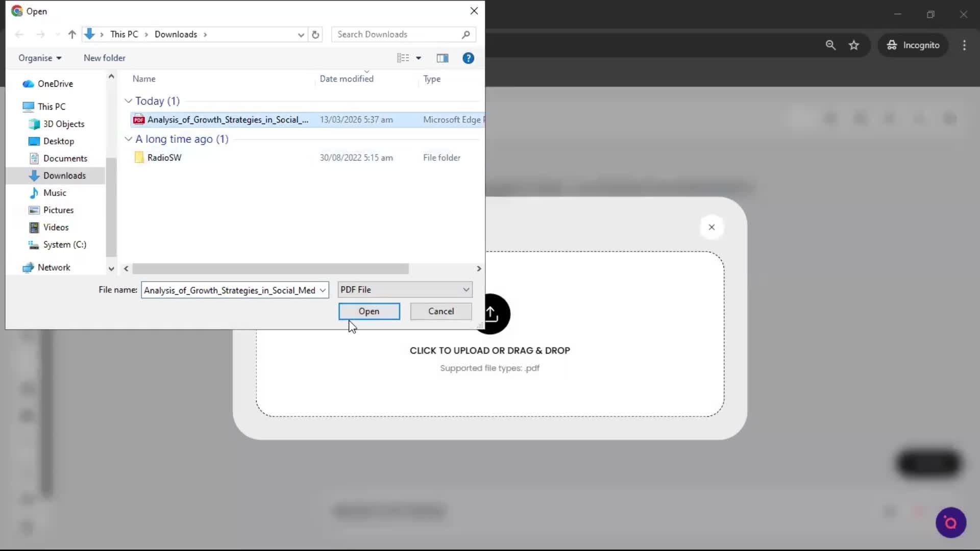Open the view options dropdown arrow
The image size is (980, 551).
419,58
